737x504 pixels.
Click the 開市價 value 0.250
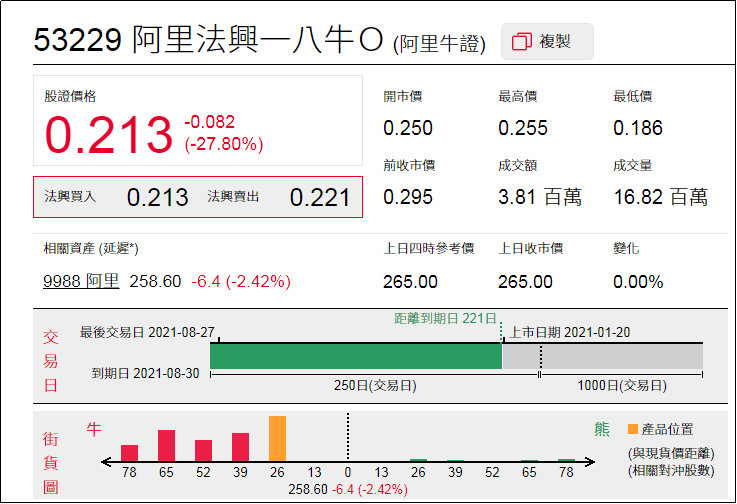coord(408,128)
